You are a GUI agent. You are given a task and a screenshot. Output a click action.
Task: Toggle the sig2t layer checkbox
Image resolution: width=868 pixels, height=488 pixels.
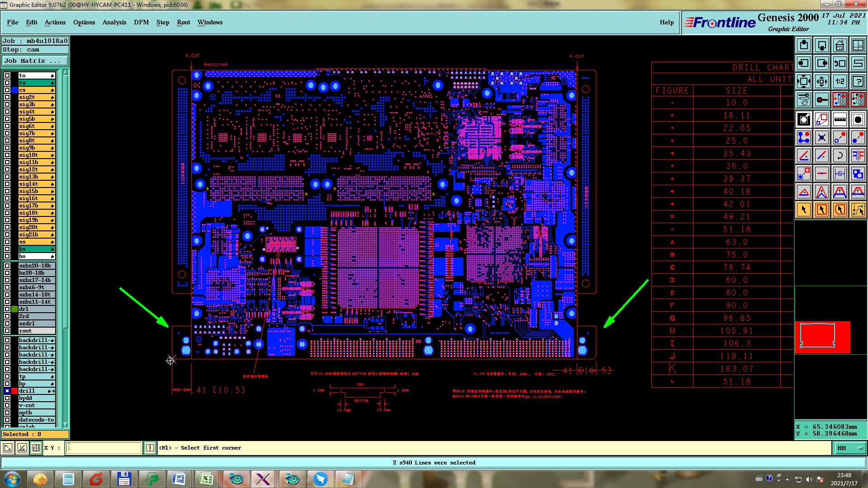[7, 97]
